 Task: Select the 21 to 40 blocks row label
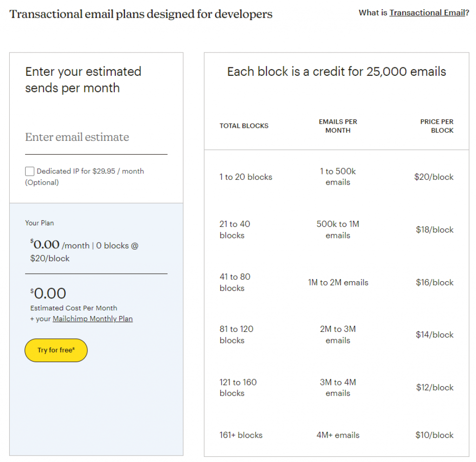(235, 230)
